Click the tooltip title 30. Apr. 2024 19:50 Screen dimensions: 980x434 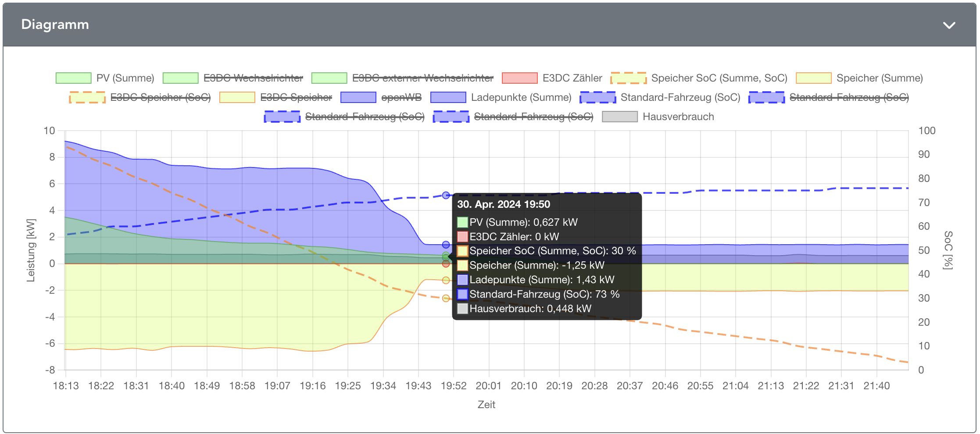(503, 204)
